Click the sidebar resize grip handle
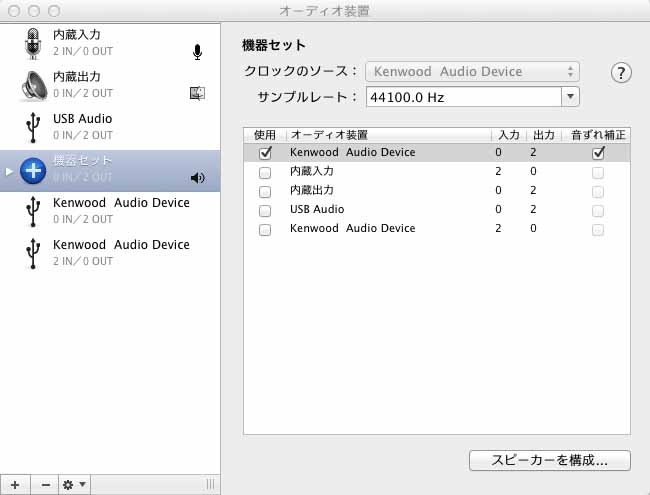 coord(211,484)
